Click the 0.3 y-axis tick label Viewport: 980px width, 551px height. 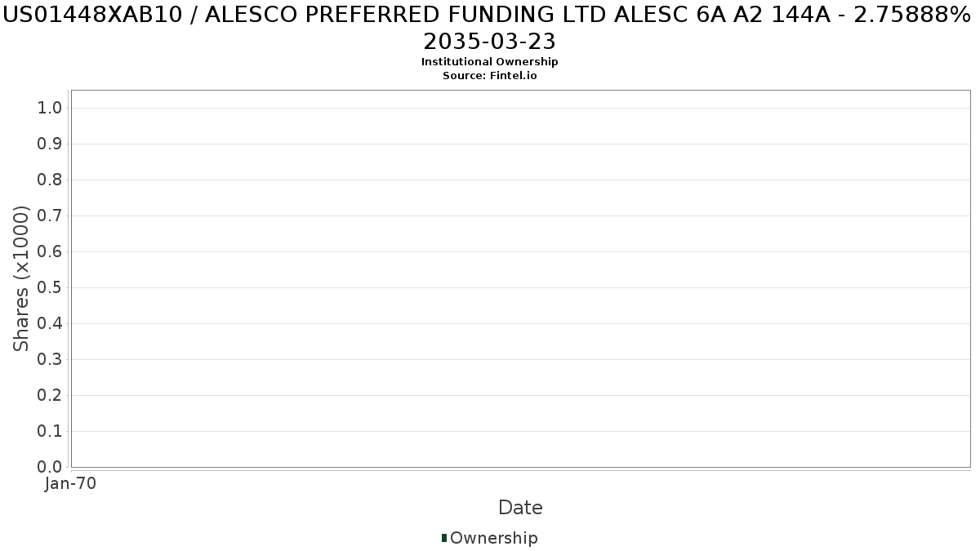click(51, 359)
